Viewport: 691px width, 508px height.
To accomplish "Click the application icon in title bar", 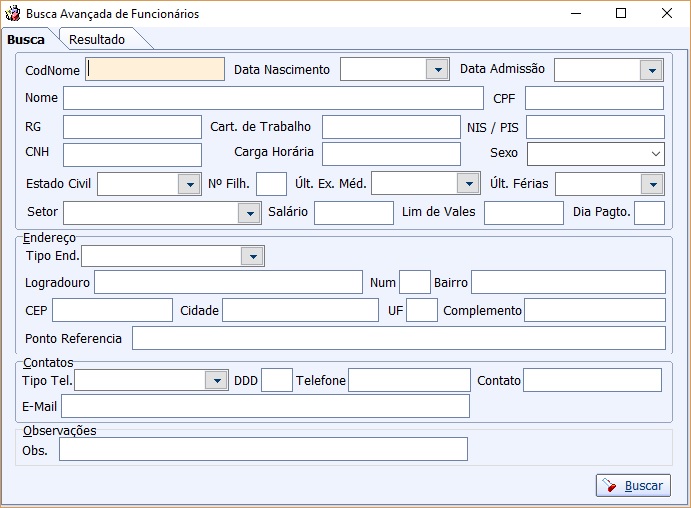I will [x=12, y=13].
